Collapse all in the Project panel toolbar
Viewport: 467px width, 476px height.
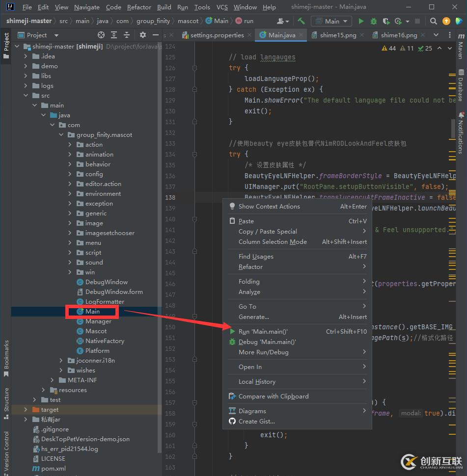(127, 35)
